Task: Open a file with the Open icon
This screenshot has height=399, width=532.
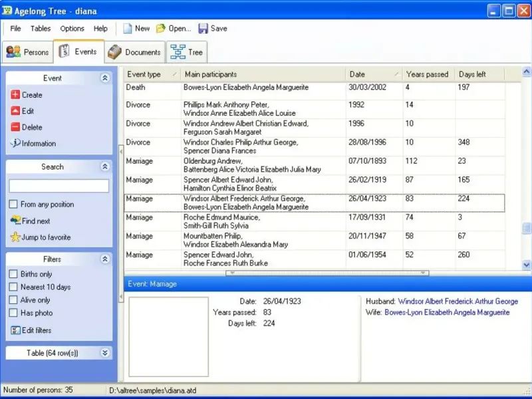Action: point(160,29)
